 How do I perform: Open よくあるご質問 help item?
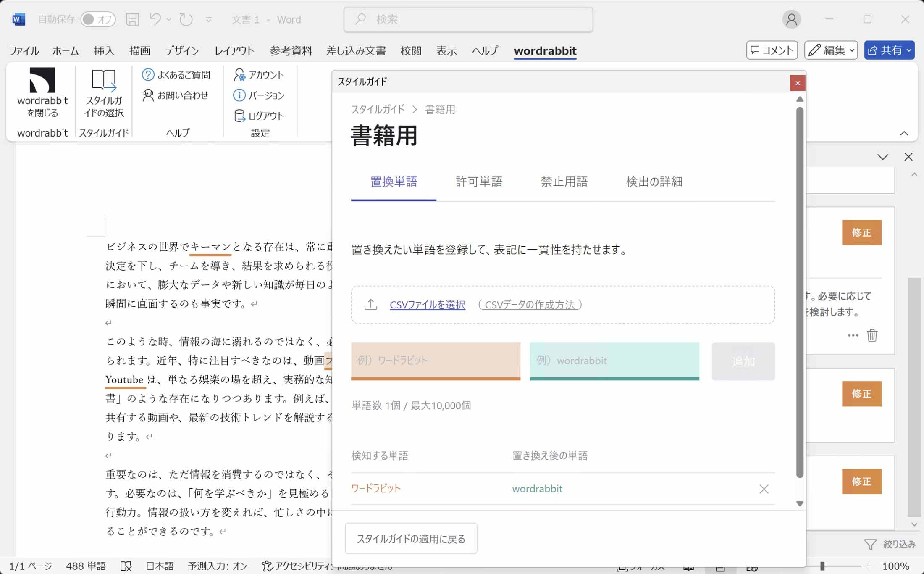tap(176, 75)
